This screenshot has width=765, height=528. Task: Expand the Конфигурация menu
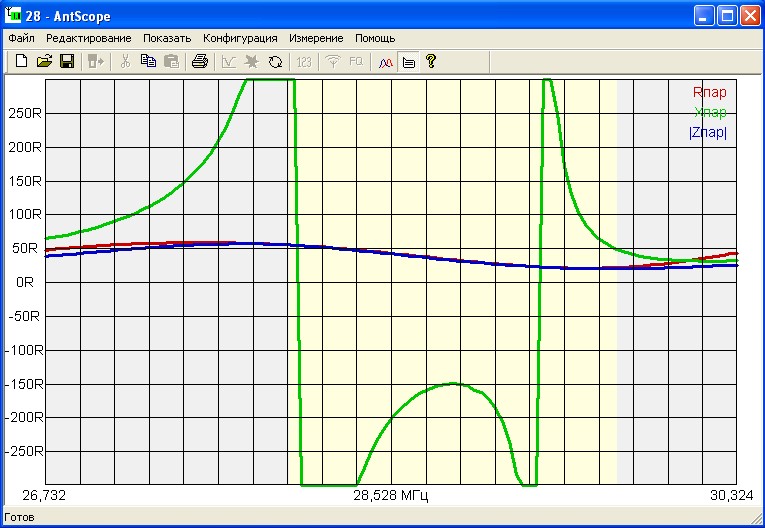[x=240, y=38]
